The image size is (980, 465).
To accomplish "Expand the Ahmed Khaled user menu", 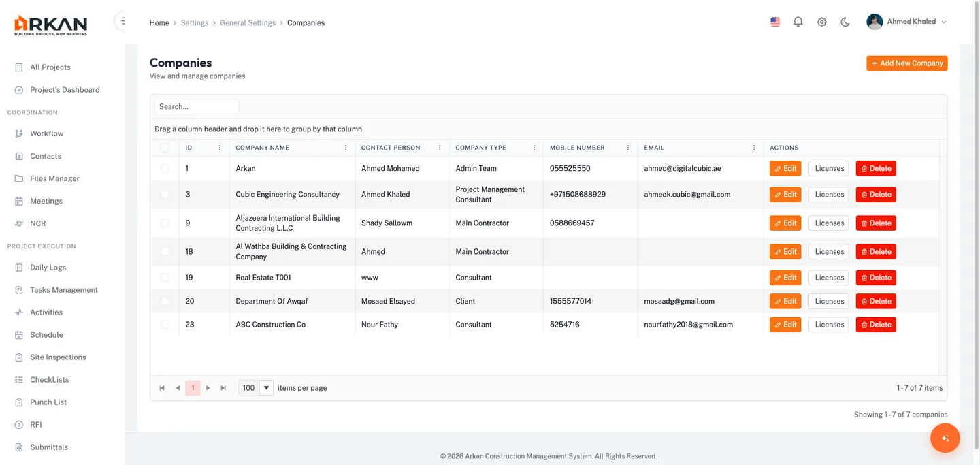I will coord(906,22).
